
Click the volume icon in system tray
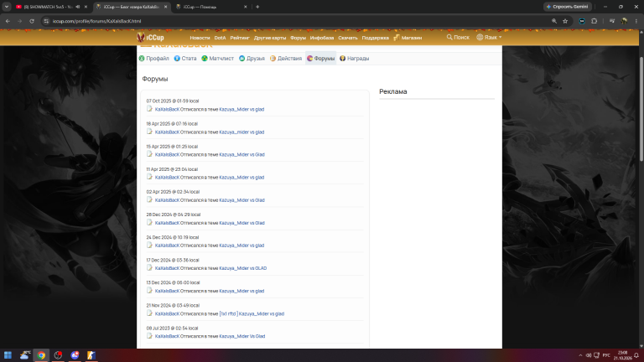click(x=589, y=355)
